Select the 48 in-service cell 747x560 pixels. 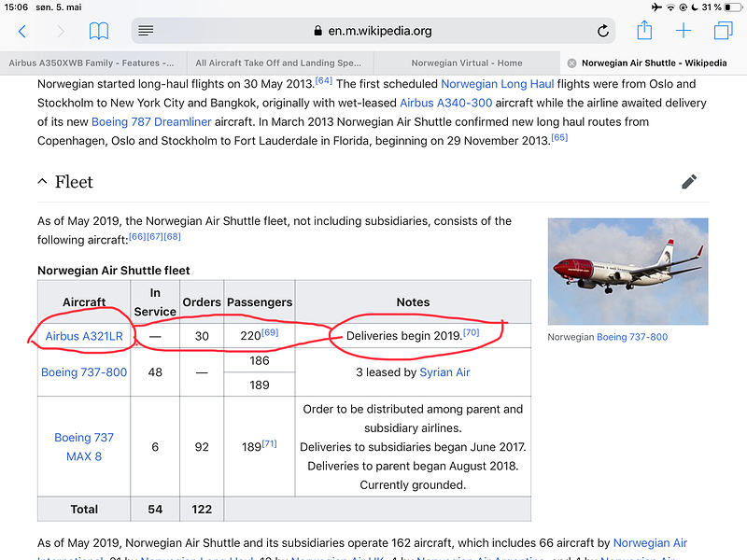155,372
